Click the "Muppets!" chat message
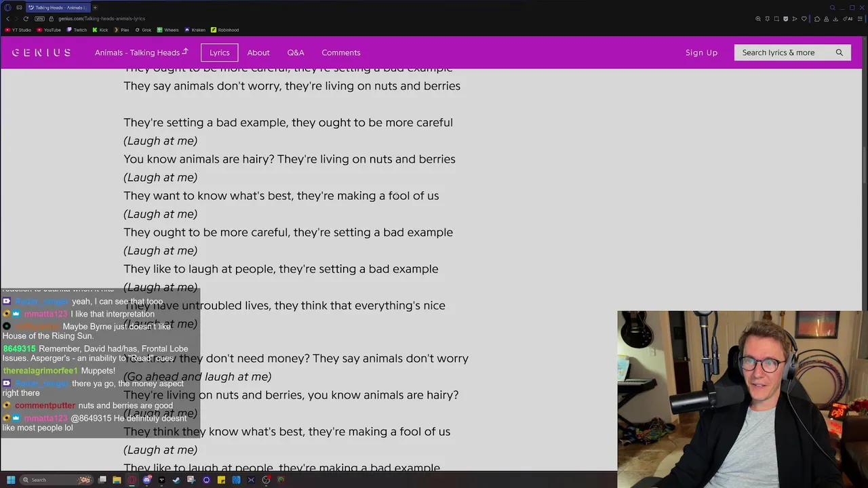868x488 pixels. 98,371
